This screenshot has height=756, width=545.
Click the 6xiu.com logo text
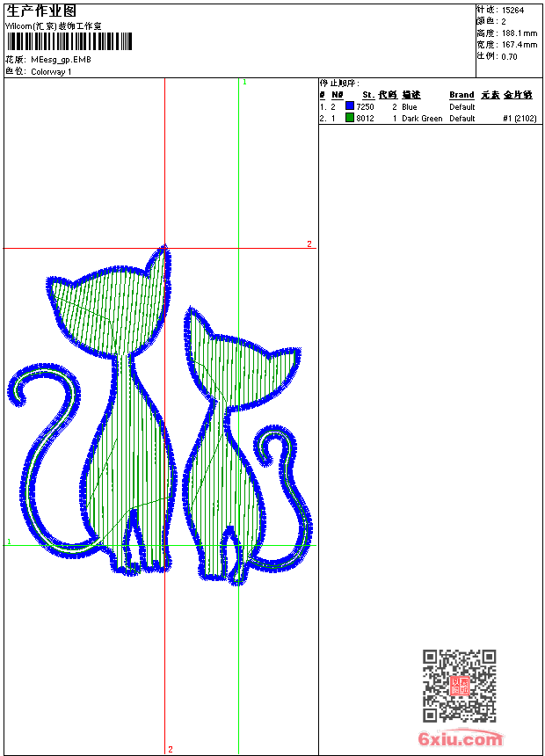pyautogui.click(x=460, y=739)
